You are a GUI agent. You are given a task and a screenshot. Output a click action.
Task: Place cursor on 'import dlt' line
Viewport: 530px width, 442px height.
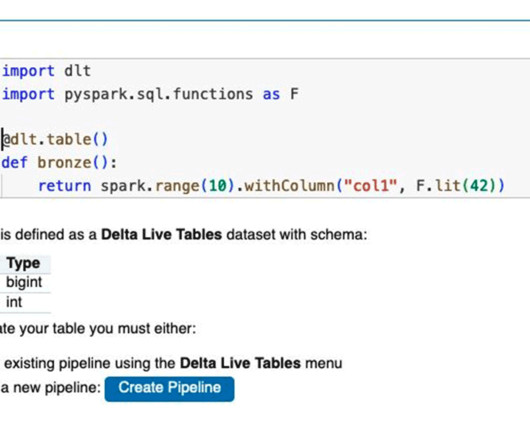click(x=47, y=71)
